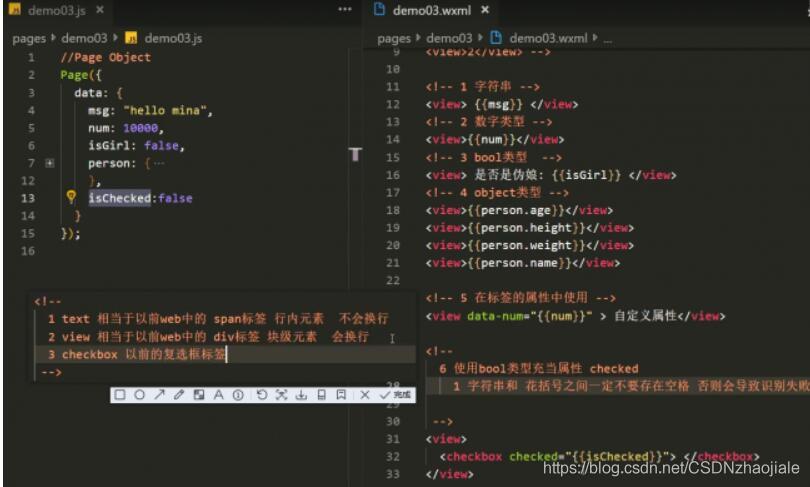The height and width of the screenshot is (487, 810).
Task: Click the file icon in right breadcrumb
Action: point(495,38)
